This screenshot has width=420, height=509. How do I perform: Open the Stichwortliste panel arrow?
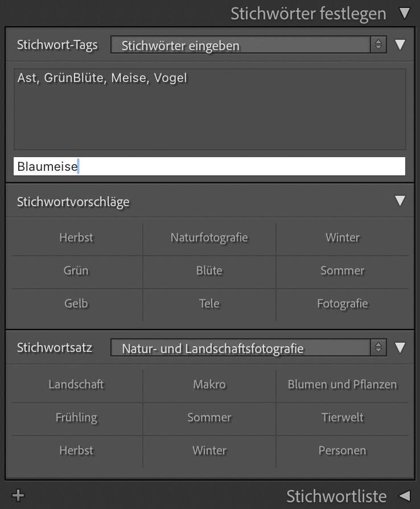pyautogui.click(x=405, y=495)
